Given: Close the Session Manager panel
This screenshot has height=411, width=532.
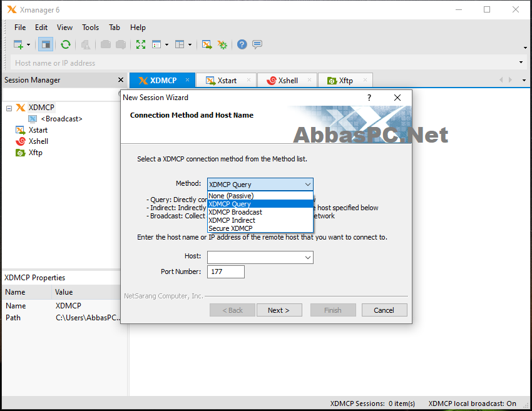Looking at the screenshot, I should pos(120,79).
